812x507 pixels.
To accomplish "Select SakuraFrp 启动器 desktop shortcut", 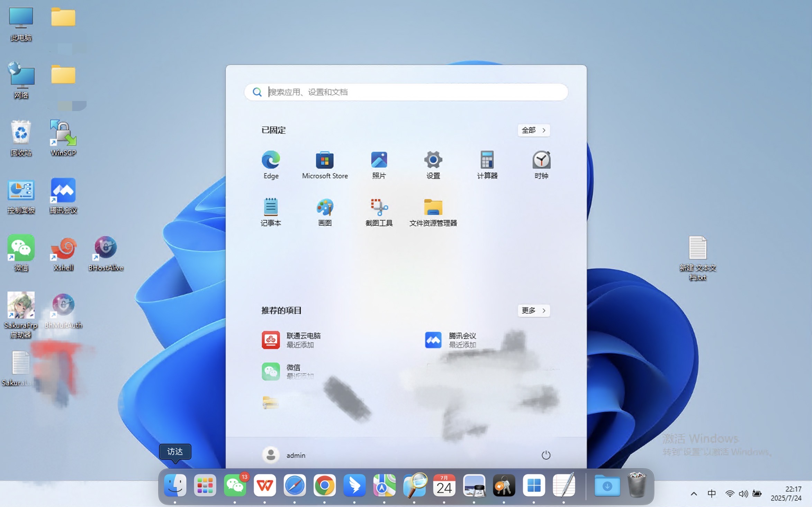I will [x=21, y=315].
